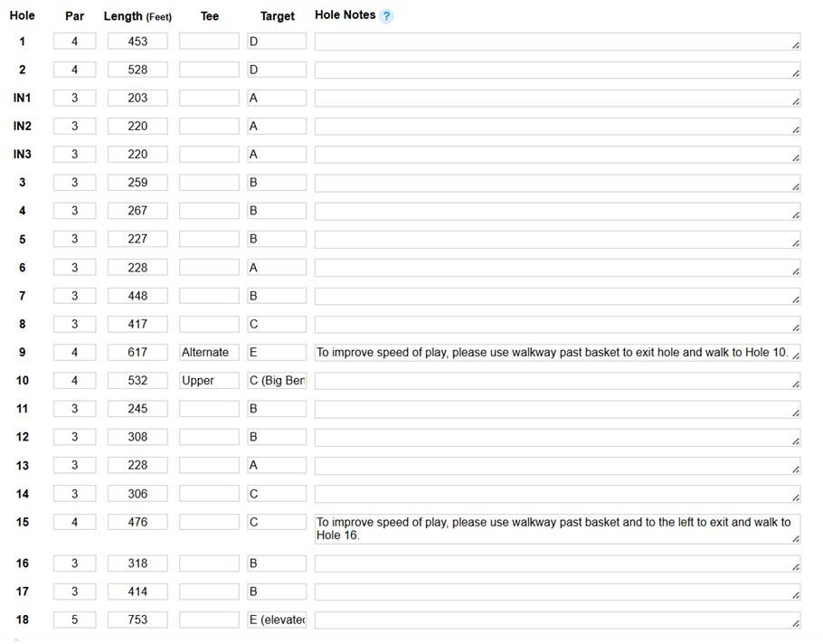Select the Par field for hole IN3
This screenshot has width=823, height=644.
click(x=75, y=155)
